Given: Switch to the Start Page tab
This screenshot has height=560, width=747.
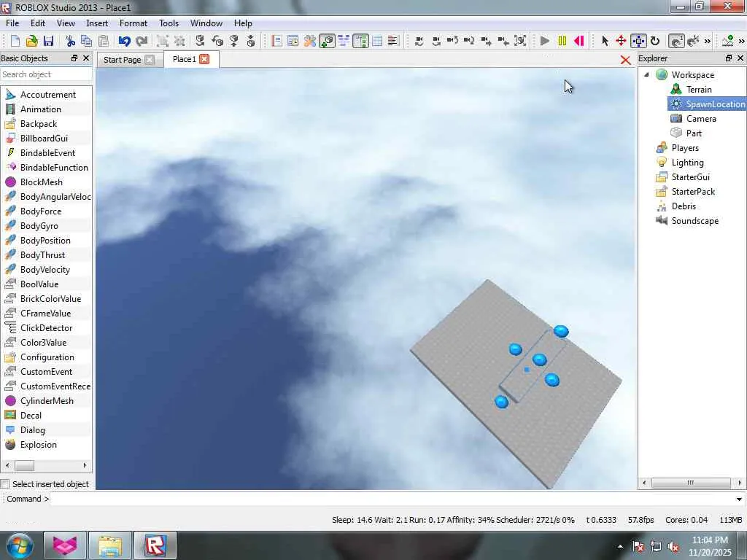Looking at the screenshot, I should tap(123, 60).
